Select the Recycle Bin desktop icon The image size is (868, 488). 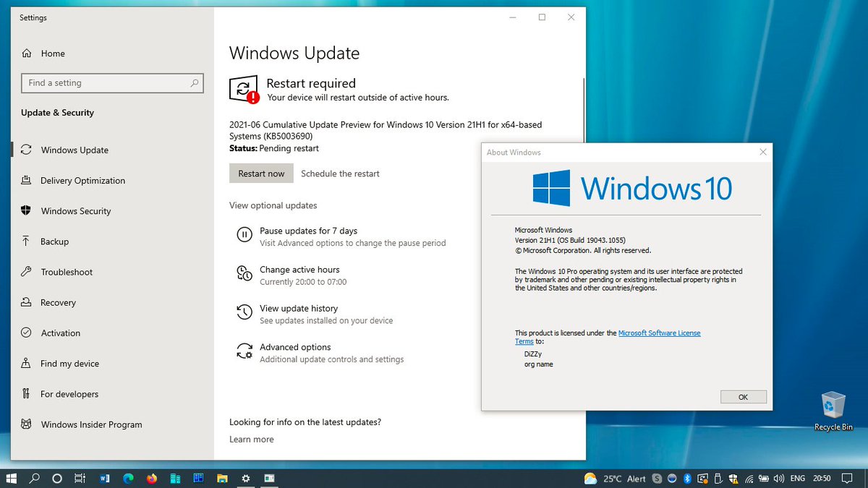point(833,411)
